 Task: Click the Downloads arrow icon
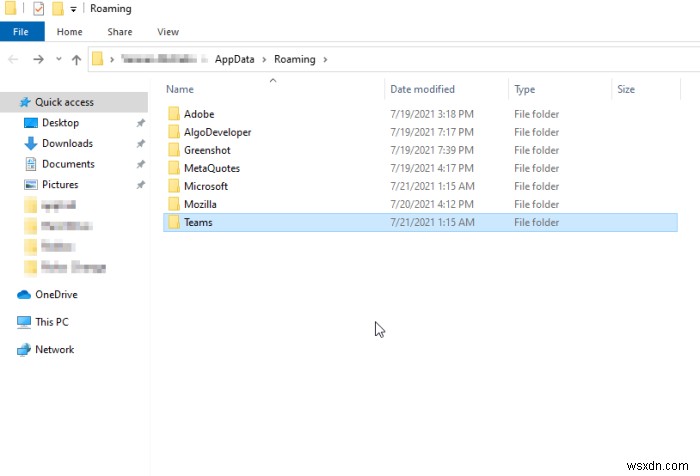[x=30, y=143]
